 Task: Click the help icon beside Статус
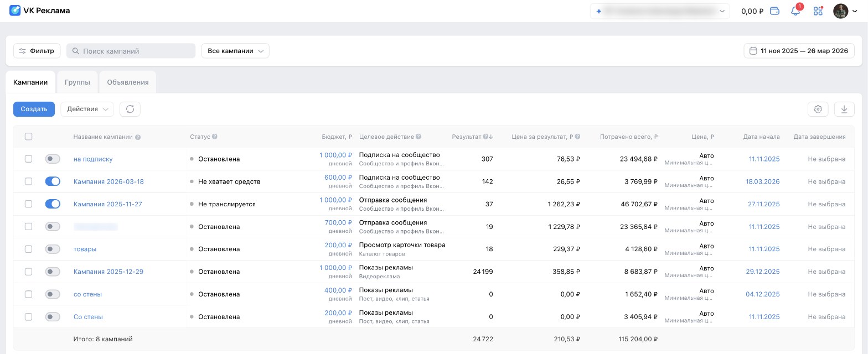pos(215,137)
